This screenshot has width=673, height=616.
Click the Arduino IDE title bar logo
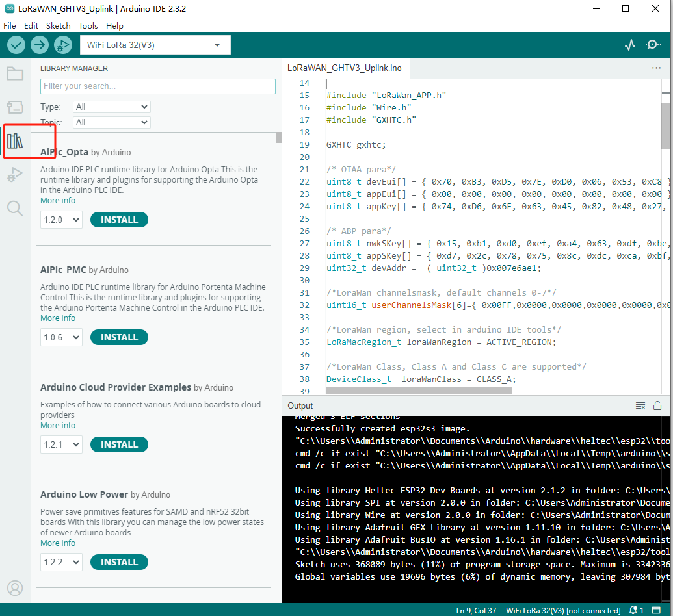pos(9,8)
